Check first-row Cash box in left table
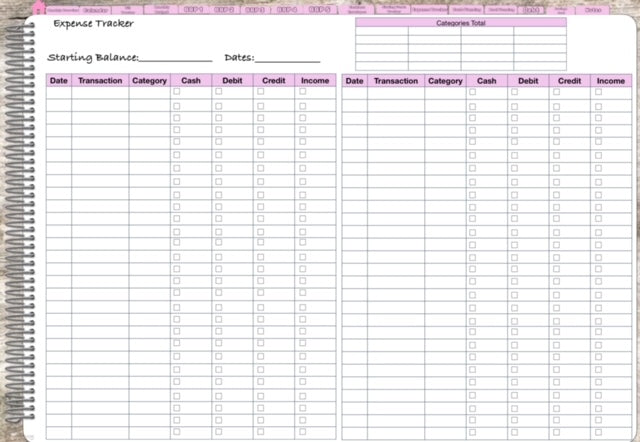Image resolution: width=640 pixels, height=442 pixels. click(x=177, y=92)
